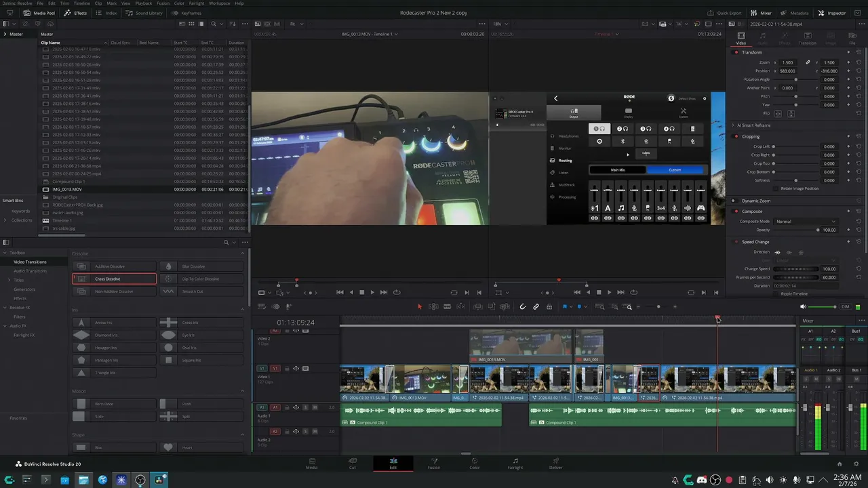Viewport: 868px width, 488px height.
Task: Collapse the Resolve FX tree
Action: tap(4, 308)
